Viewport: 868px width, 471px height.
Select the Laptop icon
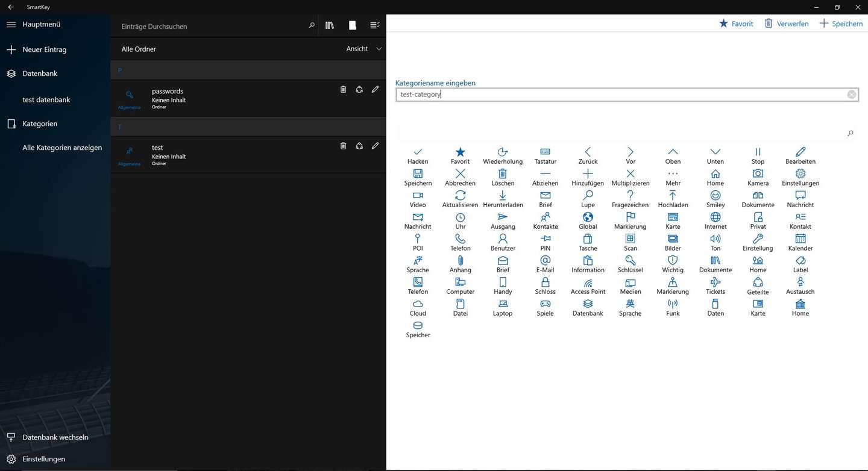coord(503,307)
